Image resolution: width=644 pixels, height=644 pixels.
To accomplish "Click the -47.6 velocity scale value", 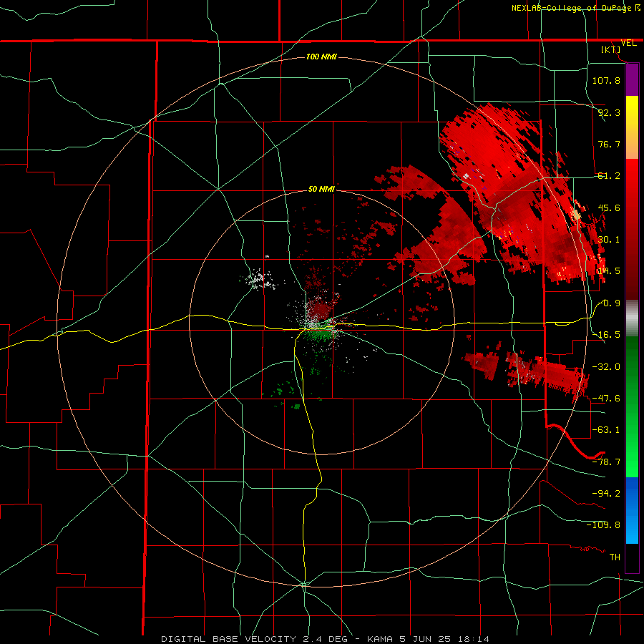I will tap(606, 399).
